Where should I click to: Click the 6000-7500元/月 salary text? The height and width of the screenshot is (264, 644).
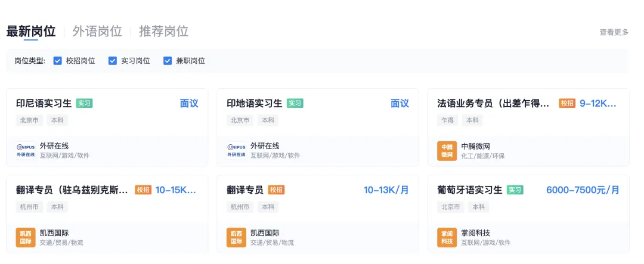click(x=583, y=190)
